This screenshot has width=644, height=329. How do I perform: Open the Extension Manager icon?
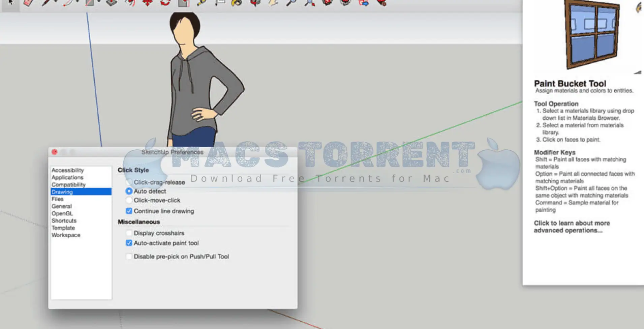(381, 3)
